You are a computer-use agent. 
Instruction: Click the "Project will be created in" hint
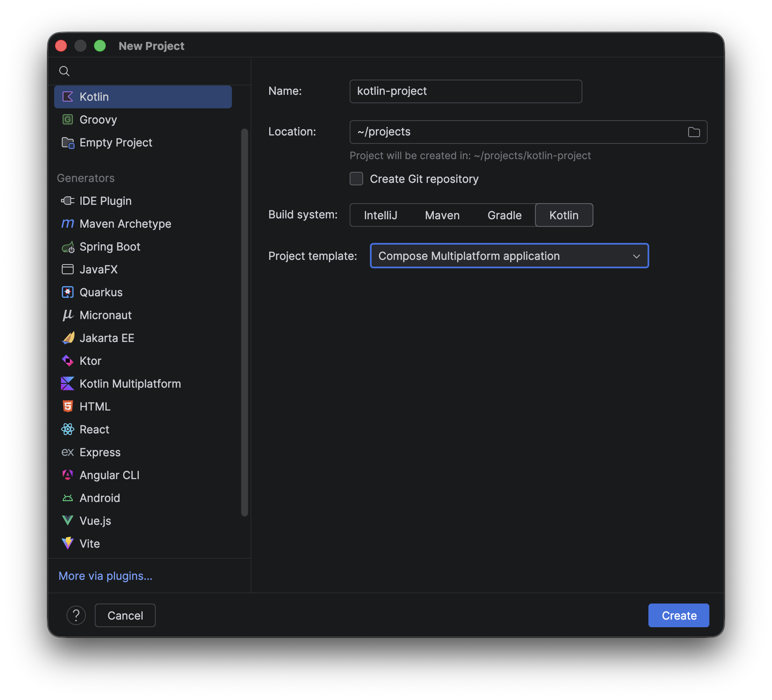point(470,156)
